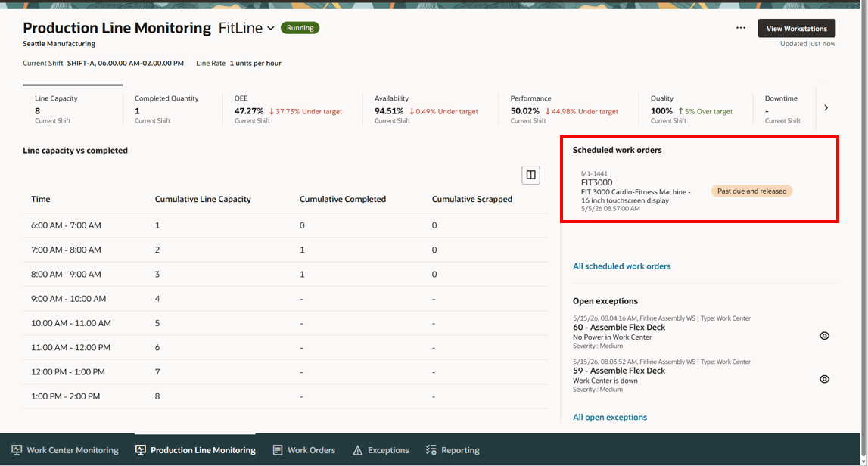
Task: View details of exception 59 eye icon
Action: tap(824, 379)
